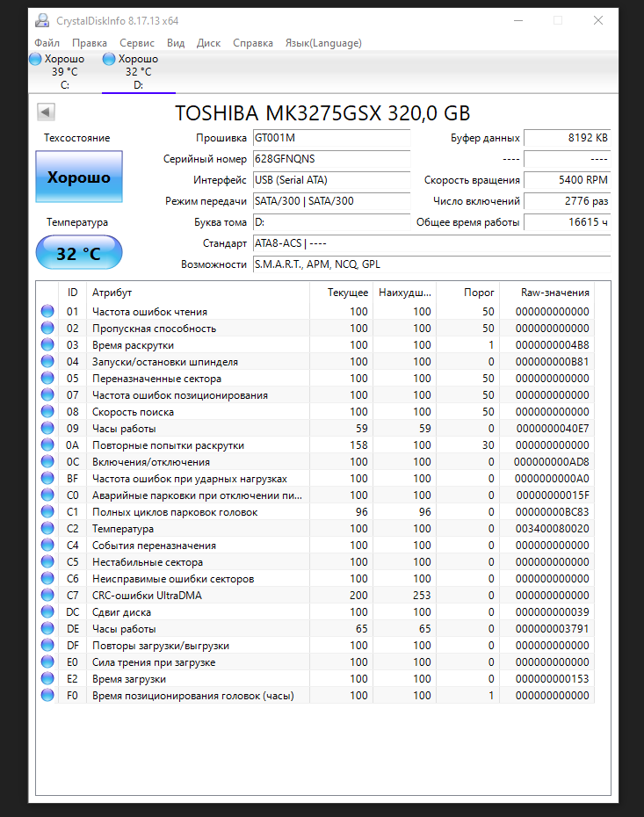Click status orb for attribute 0C row
The height and width of the screenshot is (817, 644).
47,461
